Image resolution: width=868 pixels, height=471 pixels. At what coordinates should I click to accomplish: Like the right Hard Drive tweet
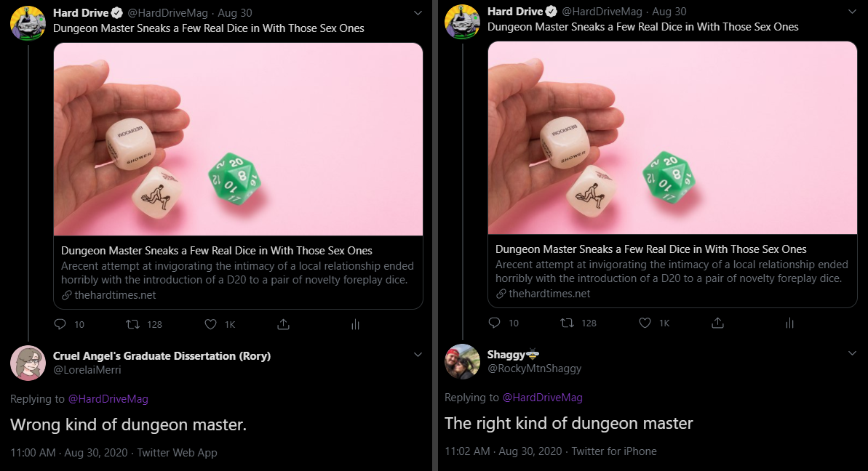point(645,323)
